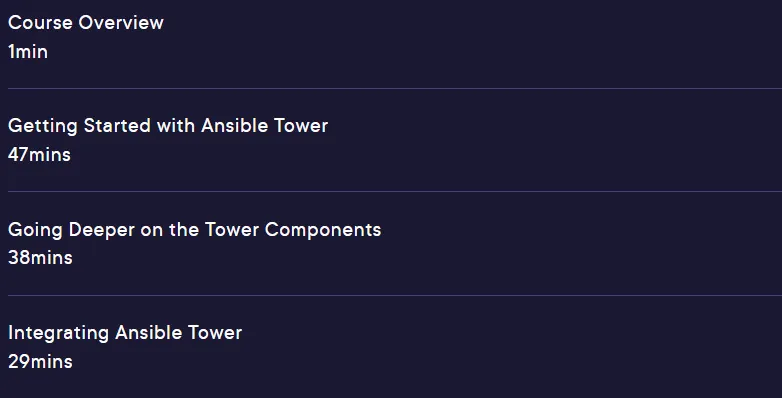The image size is (782, 398).
Task: Select the 29mins duration label
Action: click(40, 362)
